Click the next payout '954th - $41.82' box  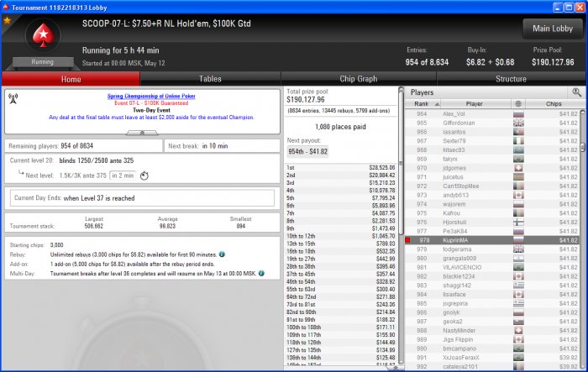308,151
